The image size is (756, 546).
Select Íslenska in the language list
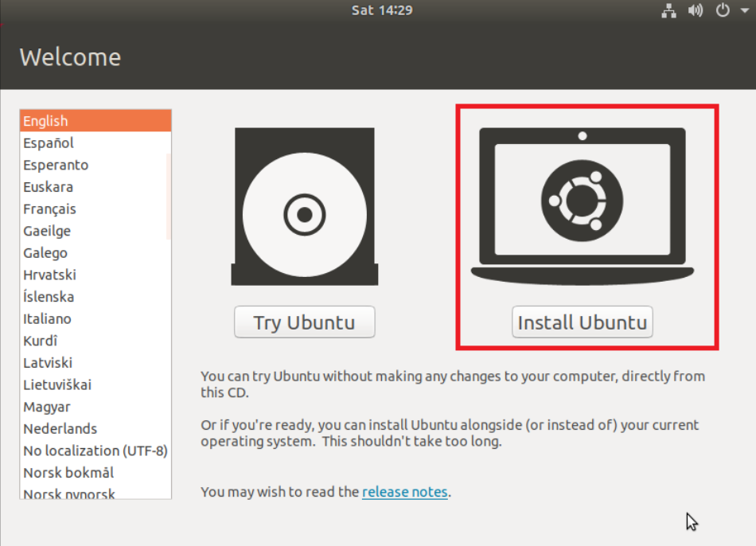coord(95,297)
